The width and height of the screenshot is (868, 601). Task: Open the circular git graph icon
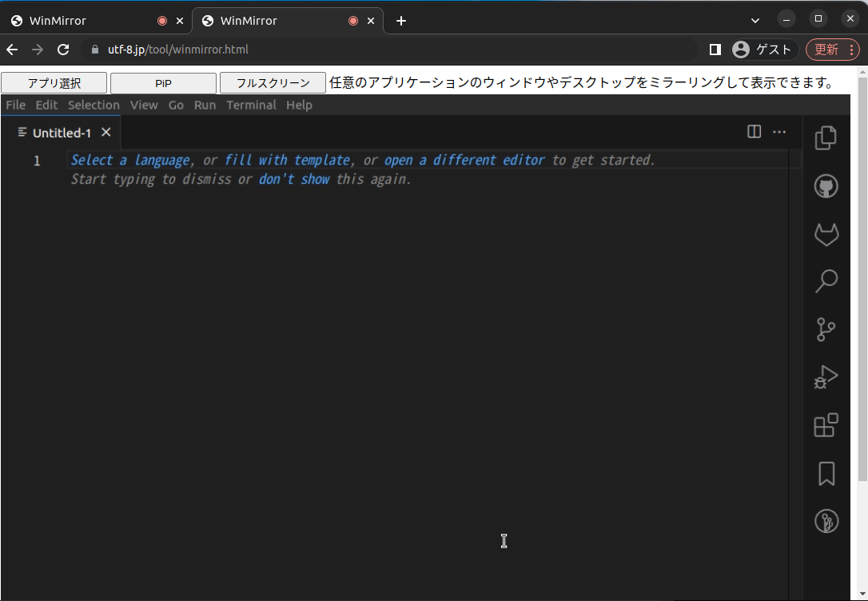(x=826, y=521)
